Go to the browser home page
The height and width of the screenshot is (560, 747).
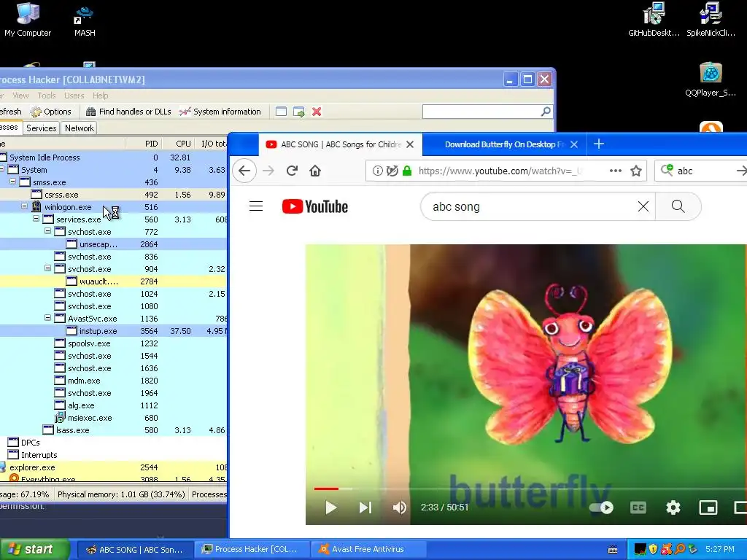coord(315,171)
